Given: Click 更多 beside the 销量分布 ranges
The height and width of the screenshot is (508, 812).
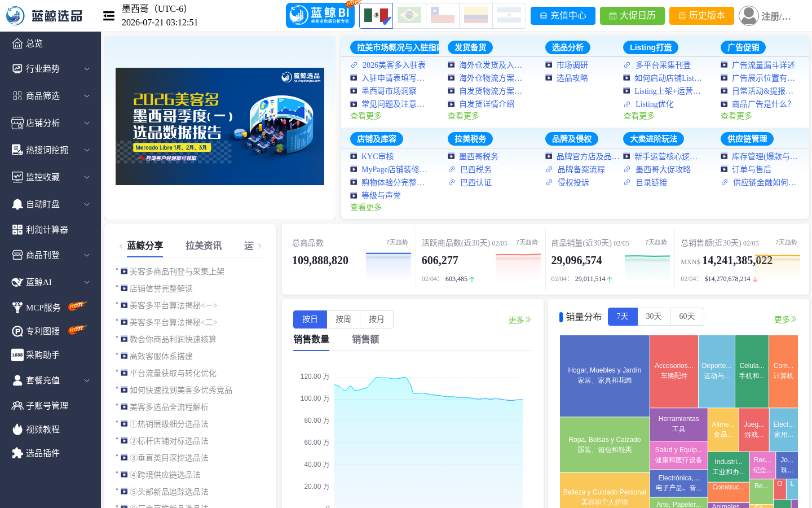Looking at the screenshot, I should [x=785, y=319].
